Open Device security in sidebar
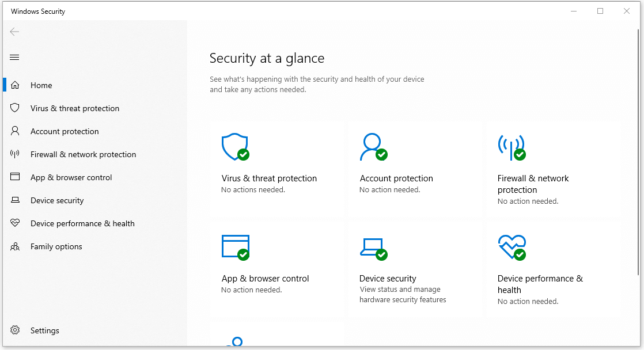644x350 pixels. pos(57,200)
